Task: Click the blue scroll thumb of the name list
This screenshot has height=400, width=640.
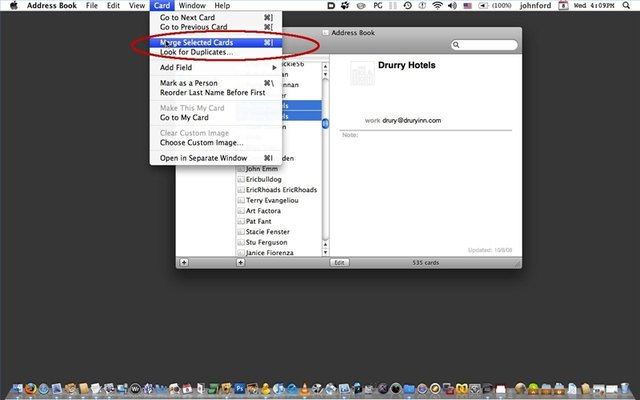Action: point(325,123)
